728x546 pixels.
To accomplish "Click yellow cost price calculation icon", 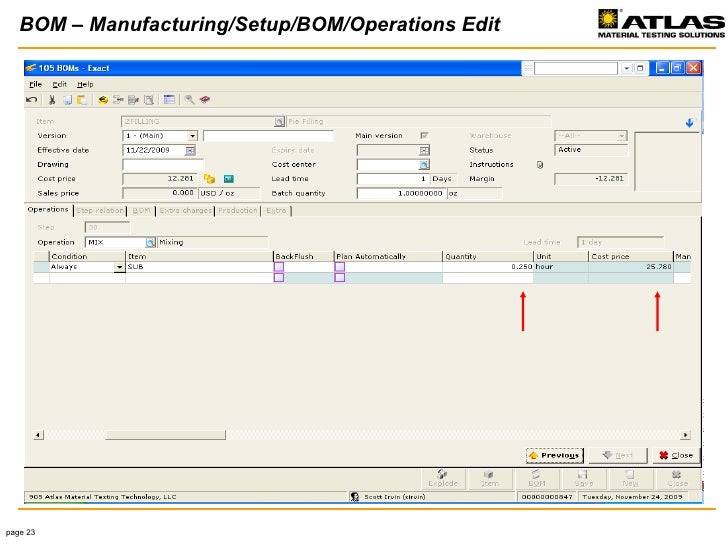I will point(209,179).
